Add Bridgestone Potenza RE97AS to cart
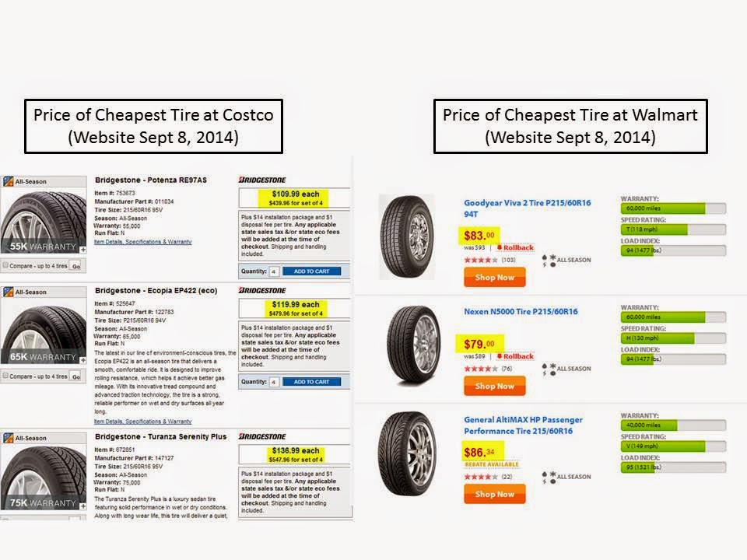 point(311,271)
